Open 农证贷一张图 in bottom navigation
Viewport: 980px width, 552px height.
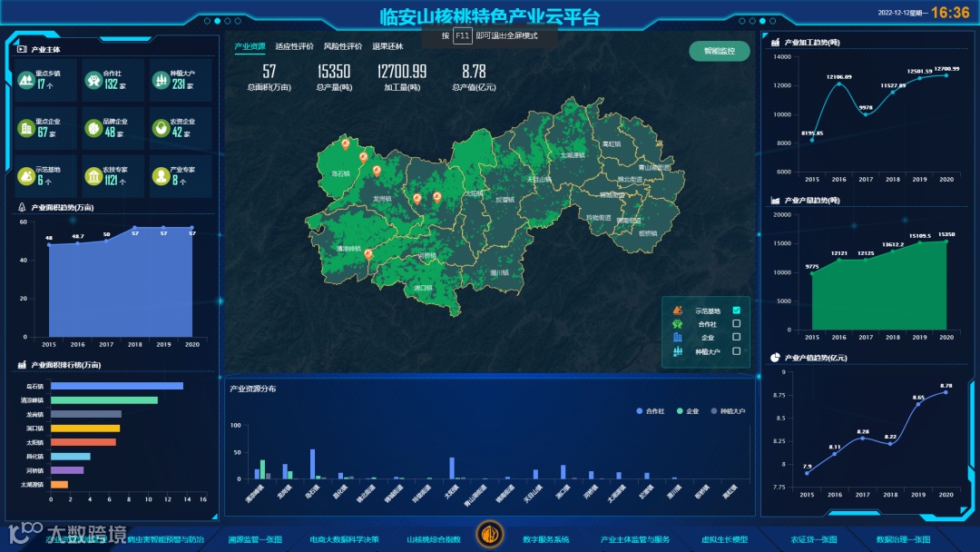(x=814, y=539)
